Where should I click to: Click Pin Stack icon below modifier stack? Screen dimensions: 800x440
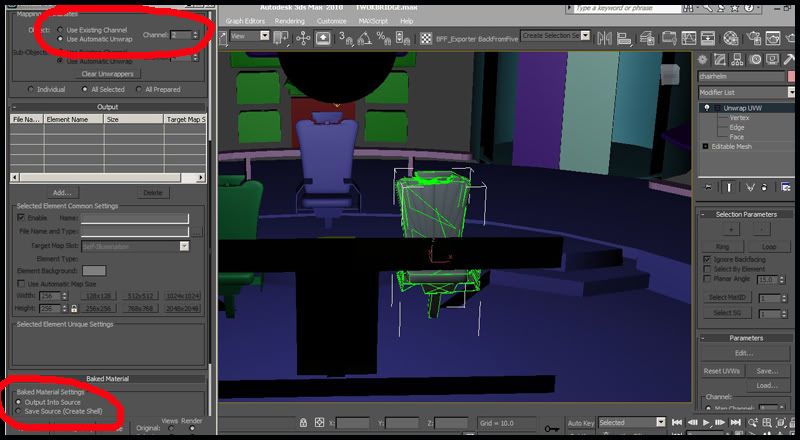click(x=708, y=187)
